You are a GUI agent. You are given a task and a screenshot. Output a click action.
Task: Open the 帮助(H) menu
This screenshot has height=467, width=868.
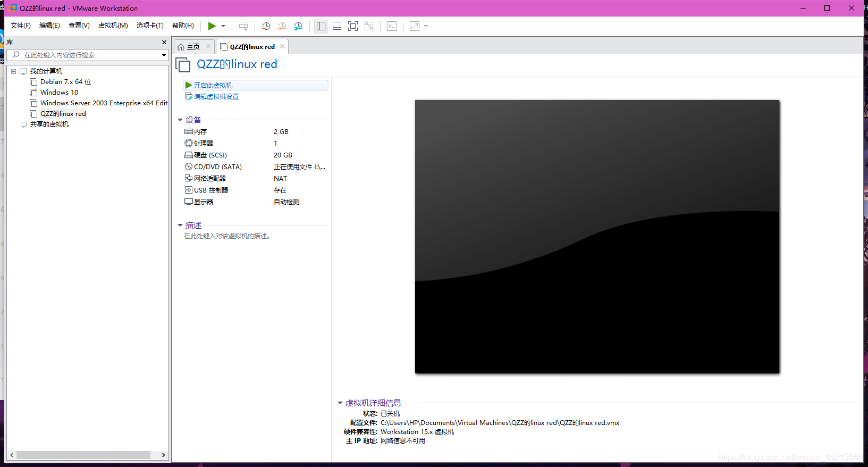[183, 26]
